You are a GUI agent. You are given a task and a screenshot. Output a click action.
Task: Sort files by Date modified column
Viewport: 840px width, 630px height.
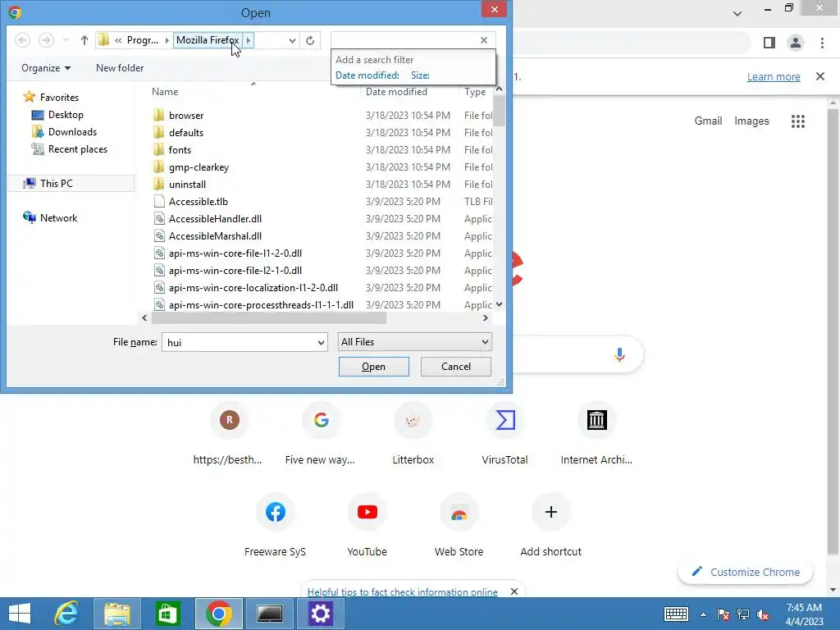pyautogui.click(x=396, y=92)
